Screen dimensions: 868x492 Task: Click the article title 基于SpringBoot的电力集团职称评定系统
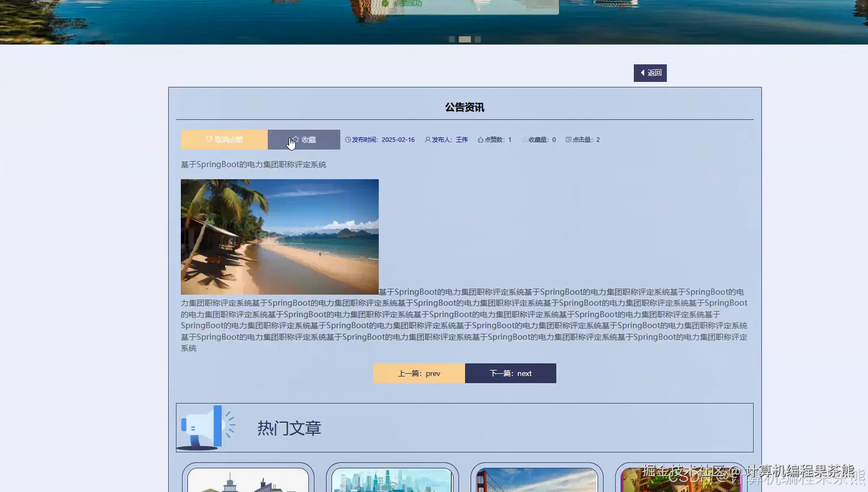[253, 164]
